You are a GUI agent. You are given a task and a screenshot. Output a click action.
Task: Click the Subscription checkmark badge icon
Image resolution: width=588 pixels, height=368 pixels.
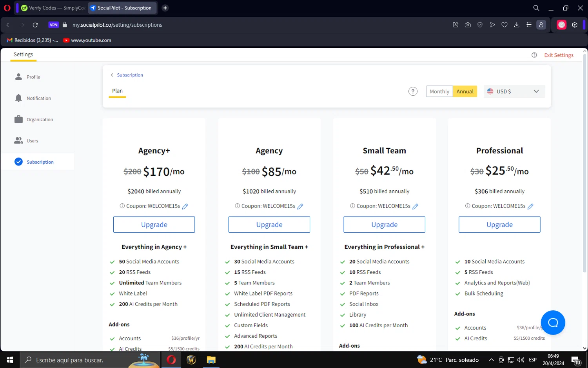(x=18, y=162)
